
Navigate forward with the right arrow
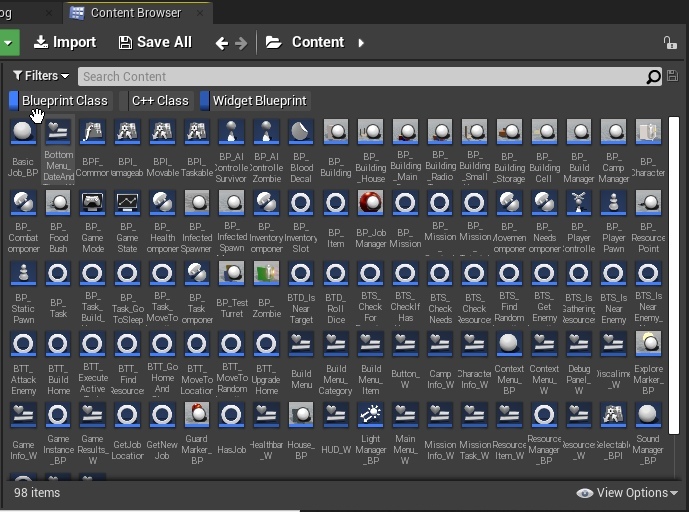click(241, 43)
